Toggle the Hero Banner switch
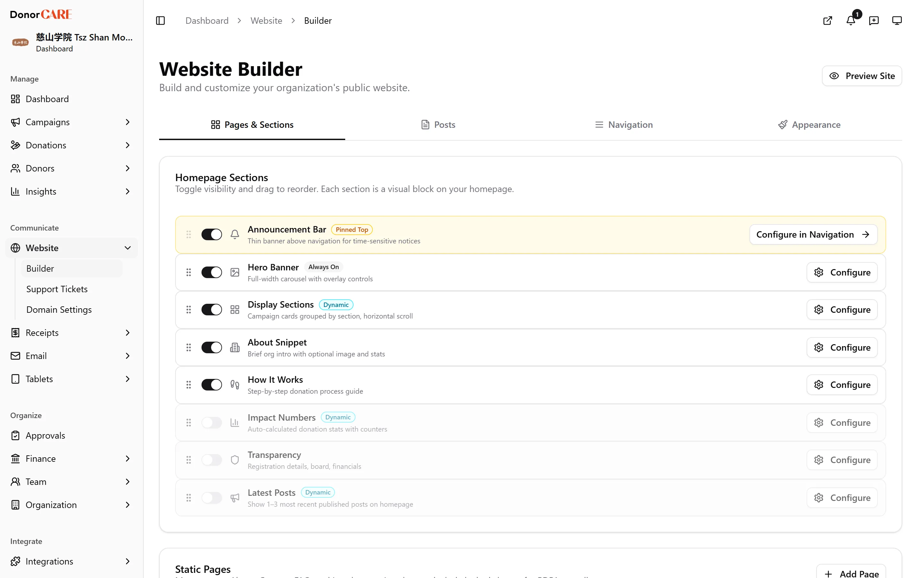Viewport: 924px width, 578px height. (211, 272)
